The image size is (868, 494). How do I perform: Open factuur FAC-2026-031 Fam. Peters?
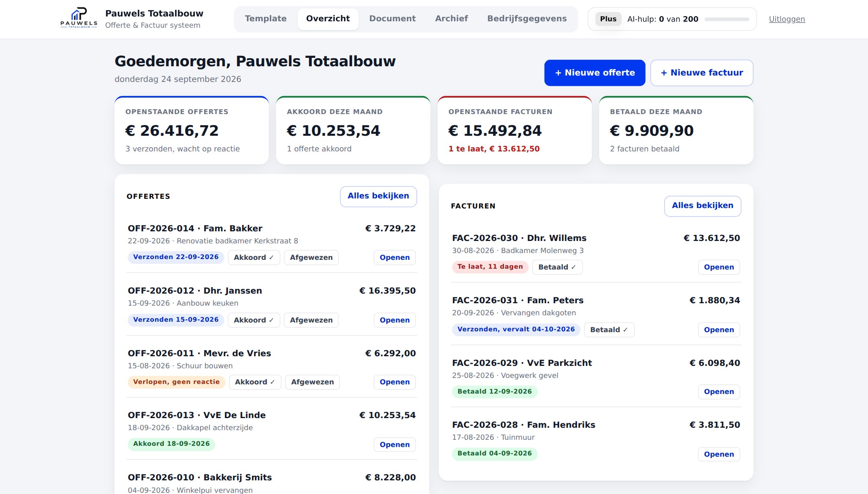[719, 330]
